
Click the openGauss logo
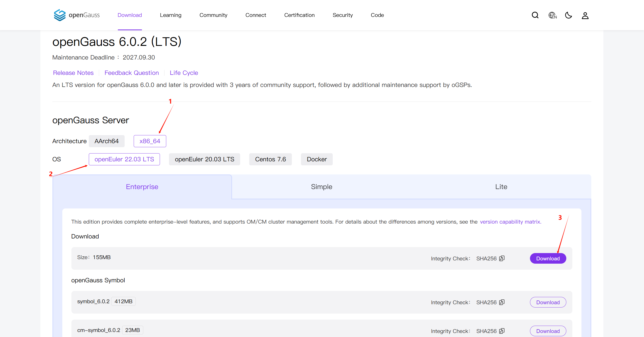point(77,15)
